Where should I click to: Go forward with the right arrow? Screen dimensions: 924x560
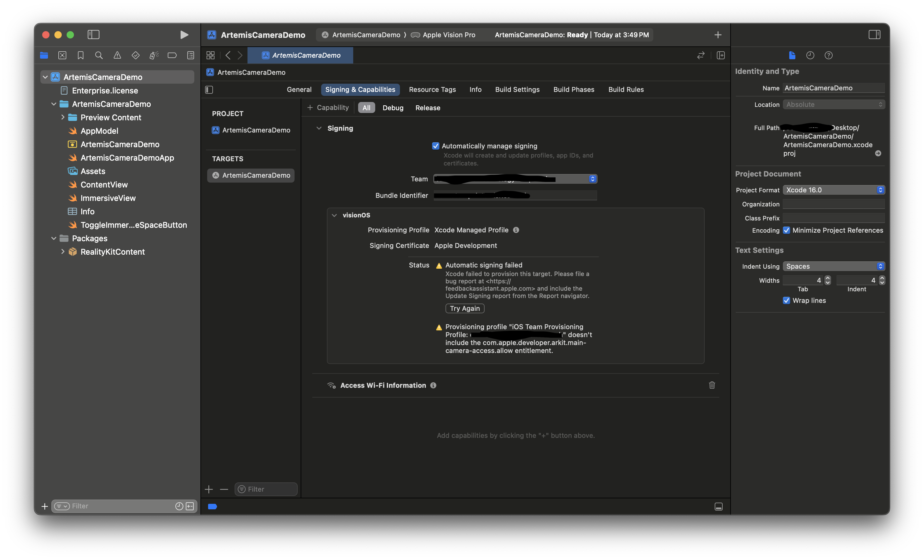point(240,56)
